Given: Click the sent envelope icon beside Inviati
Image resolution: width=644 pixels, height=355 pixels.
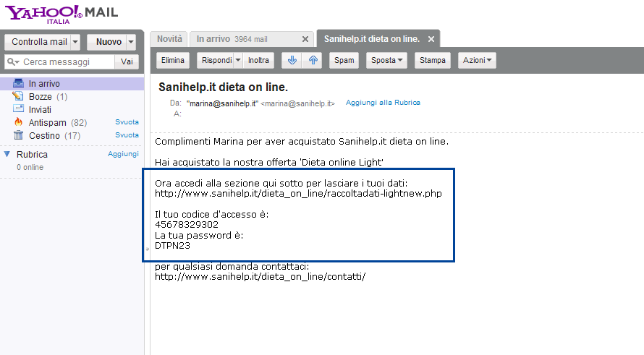Looking at the screenshot, I should pos(18,108).
